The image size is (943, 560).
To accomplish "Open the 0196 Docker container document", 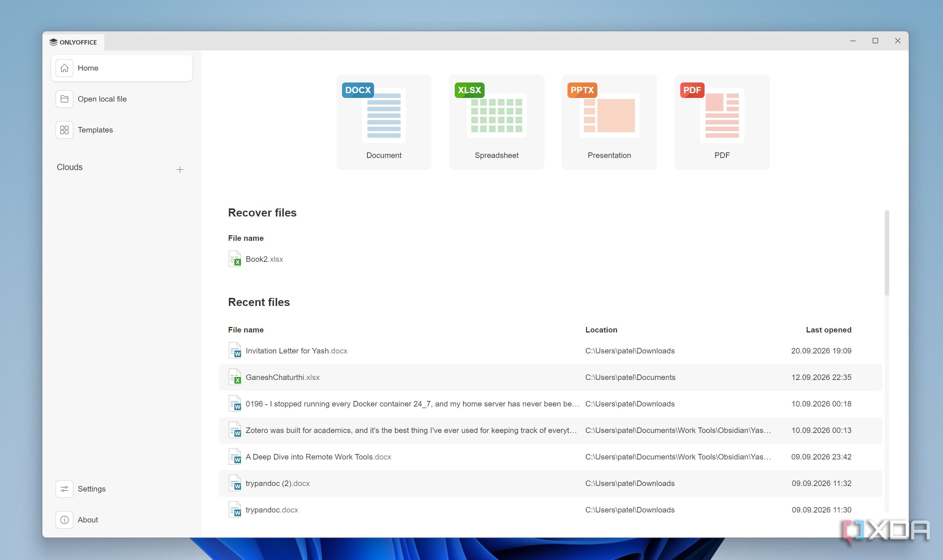I will tap(551, 404).
